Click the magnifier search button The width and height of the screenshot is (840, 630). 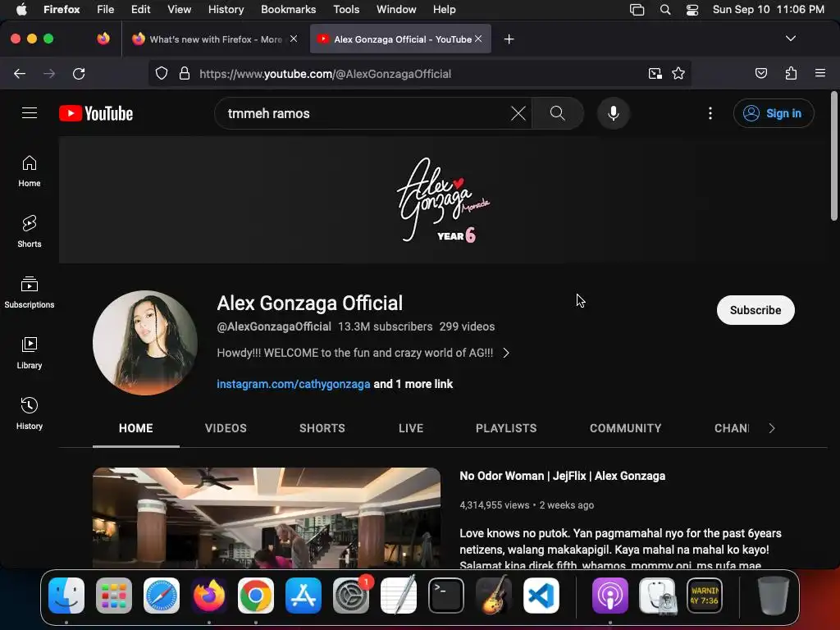tap(557, 113)
